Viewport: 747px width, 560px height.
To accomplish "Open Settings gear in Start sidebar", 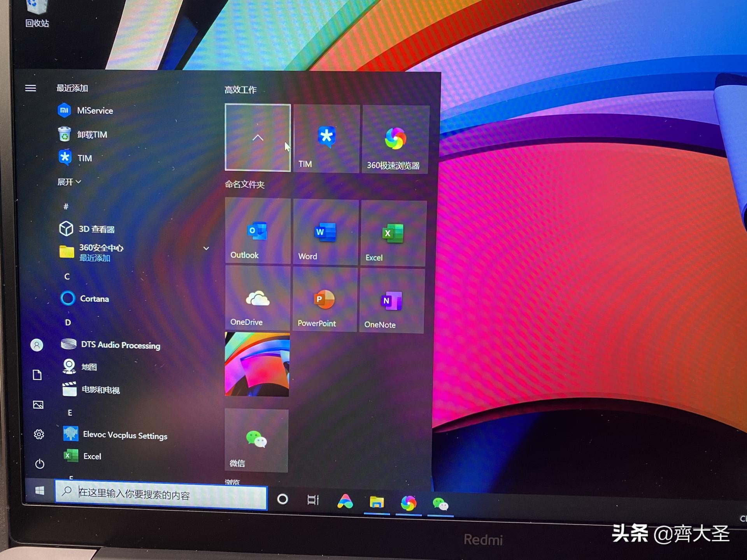I will pyautogui.click(x=39, y=434).
